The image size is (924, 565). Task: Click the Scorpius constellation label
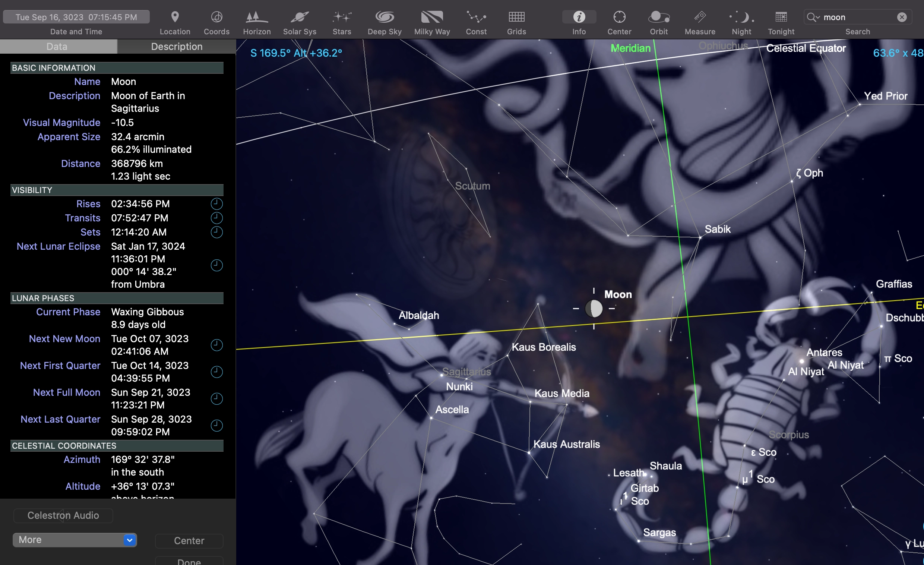[x=789, y=435]
